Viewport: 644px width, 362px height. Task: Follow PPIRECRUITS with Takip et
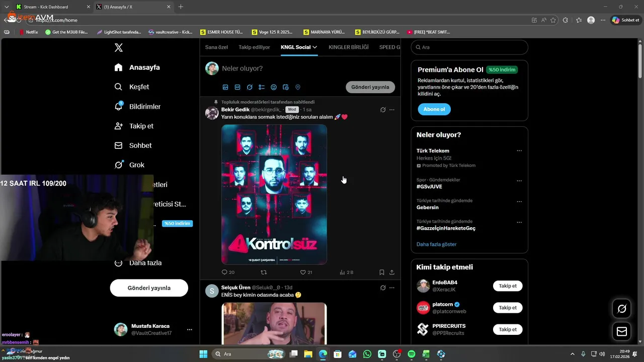click(508, 329)
